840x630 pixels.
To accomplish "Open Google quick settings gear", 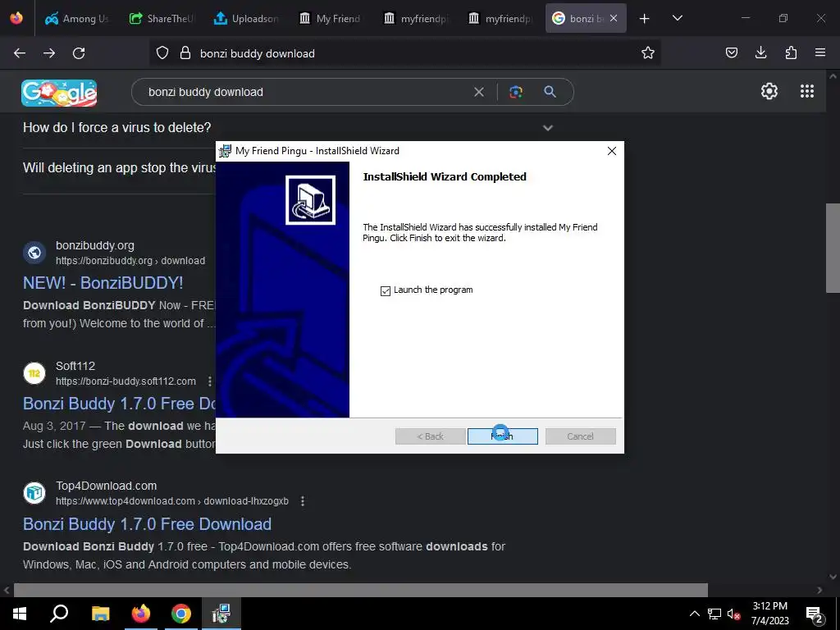I will [x=769, y=91].
